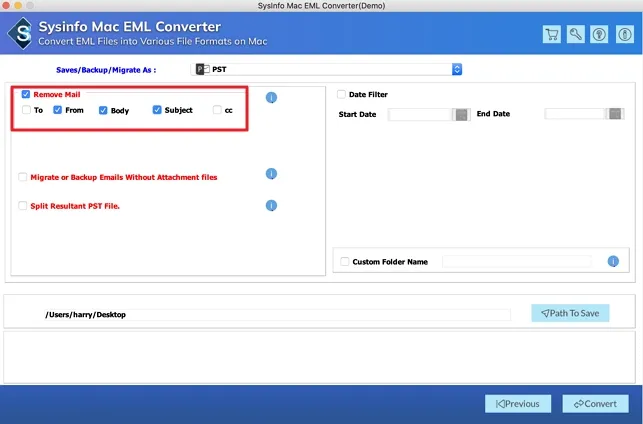Screen dimensions: 643x424
Task: Uncheck the Subject checkbox
Action: point(157,110)
